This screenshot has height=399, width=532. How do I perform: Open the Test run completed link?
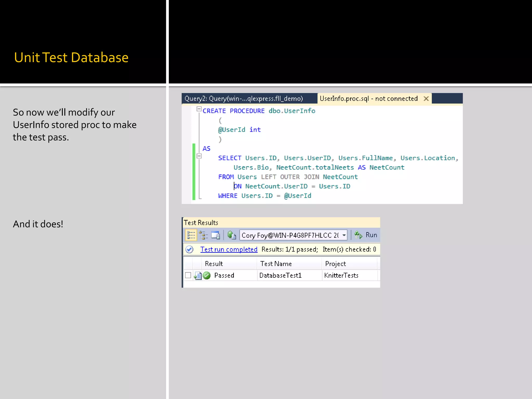coord(229,249)
